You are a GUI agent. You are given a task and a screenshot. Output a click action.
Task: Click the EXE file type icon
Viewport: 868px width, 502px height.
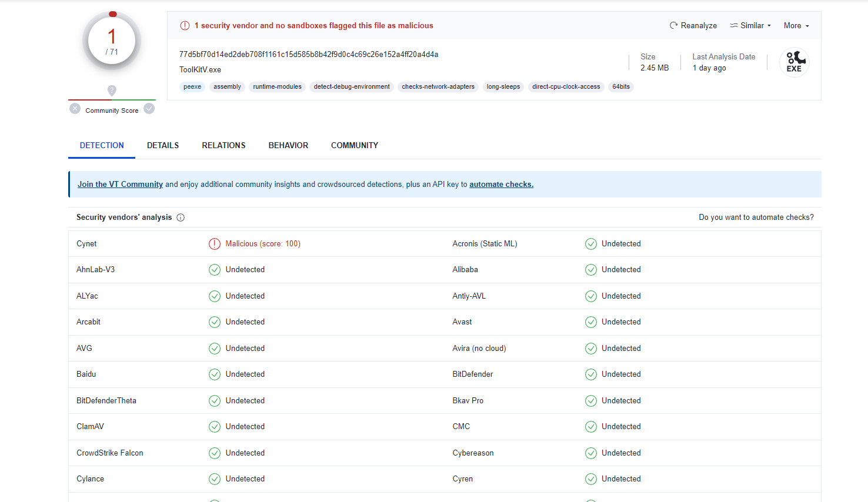794,62
